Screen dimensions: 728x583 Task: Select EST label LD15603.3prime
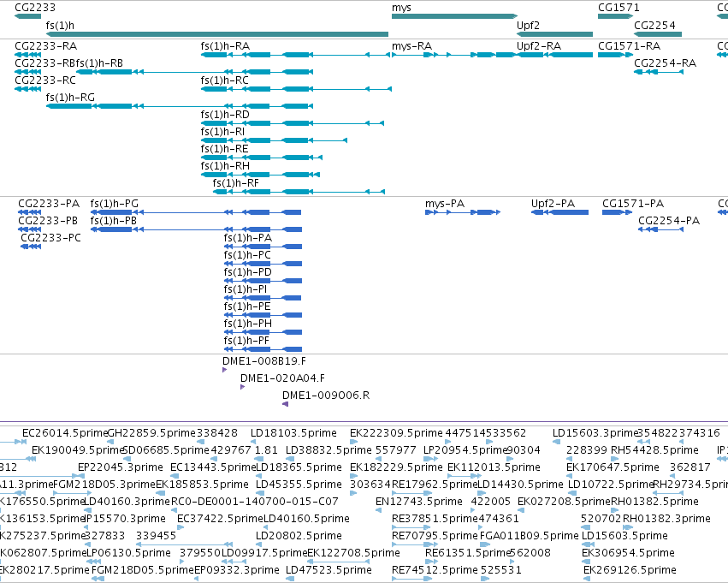tap(595, 433)
